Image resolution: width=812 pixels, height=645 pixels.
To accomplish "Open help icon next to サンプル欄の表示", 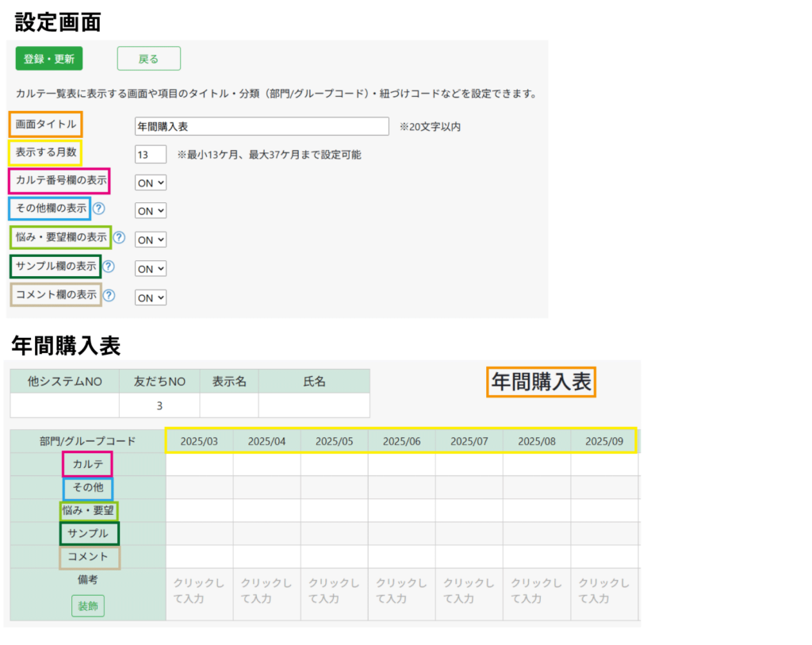I will point(109,267).
